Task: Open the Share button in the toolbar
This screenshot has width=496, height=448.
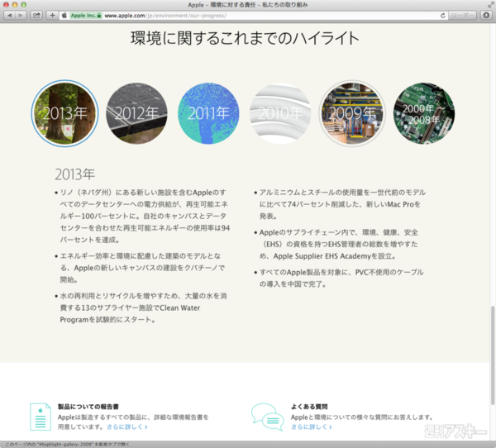Action: point(36,15)
